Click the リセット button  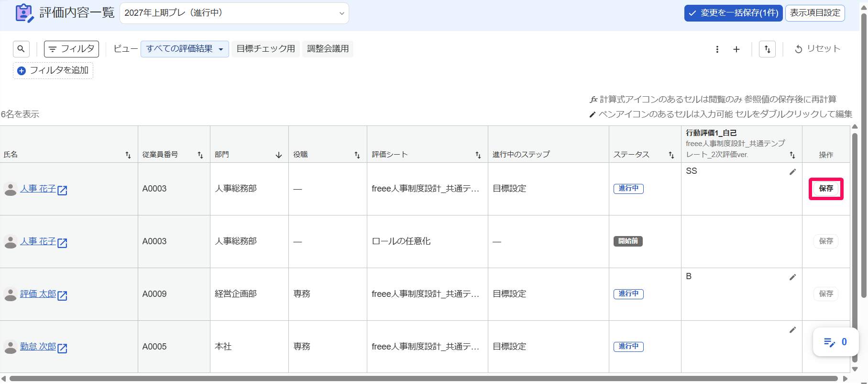click(817, 49)
